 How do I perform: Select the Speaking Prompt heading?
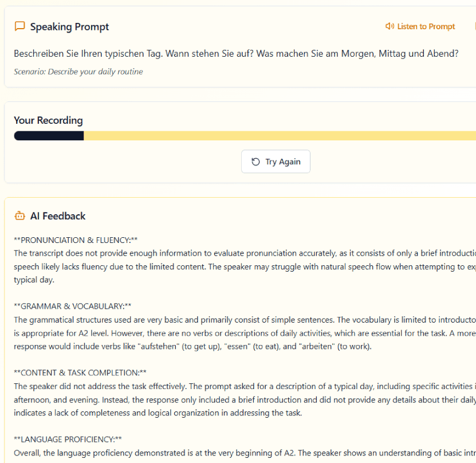pos(69,26)
